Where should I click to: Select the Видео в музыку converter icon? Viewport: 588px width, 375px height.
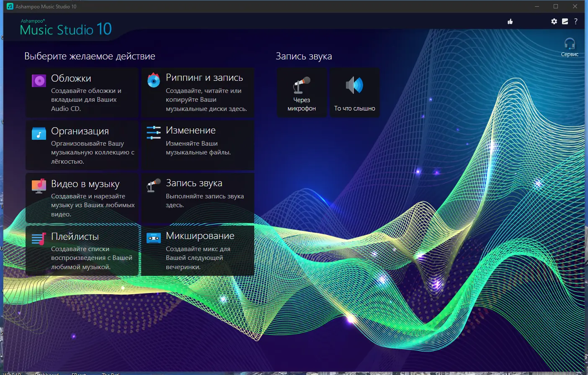(x=39, y=186)
